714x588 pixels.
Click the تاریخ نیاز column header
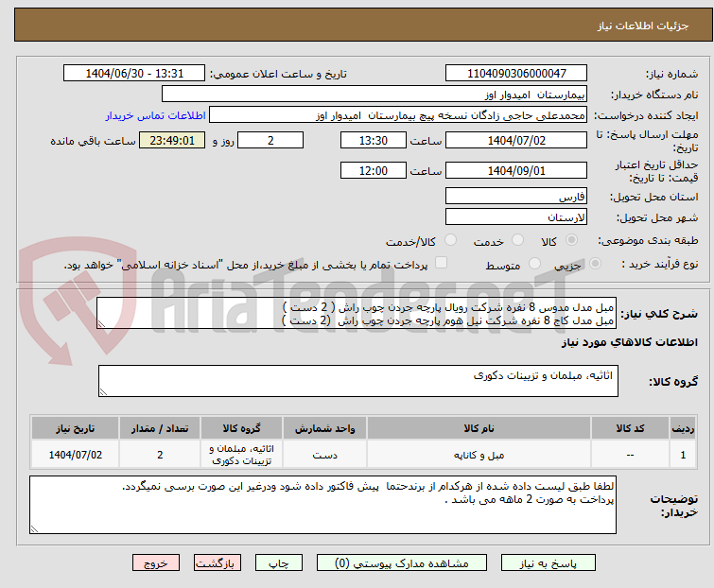[75, 428]
